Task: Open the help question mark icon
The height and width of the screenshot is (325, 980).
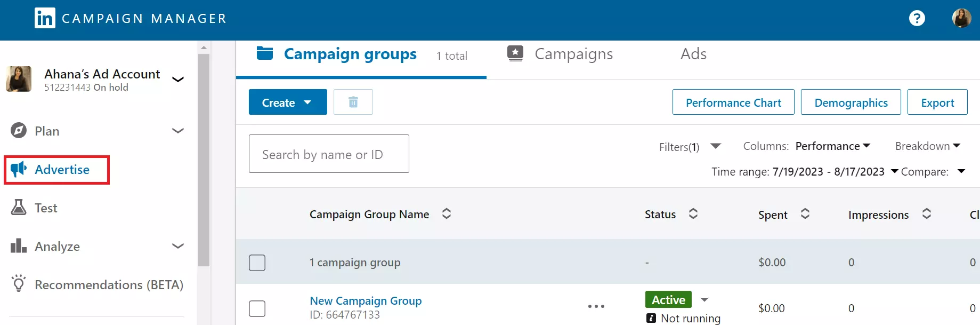Action: (917, 18)
